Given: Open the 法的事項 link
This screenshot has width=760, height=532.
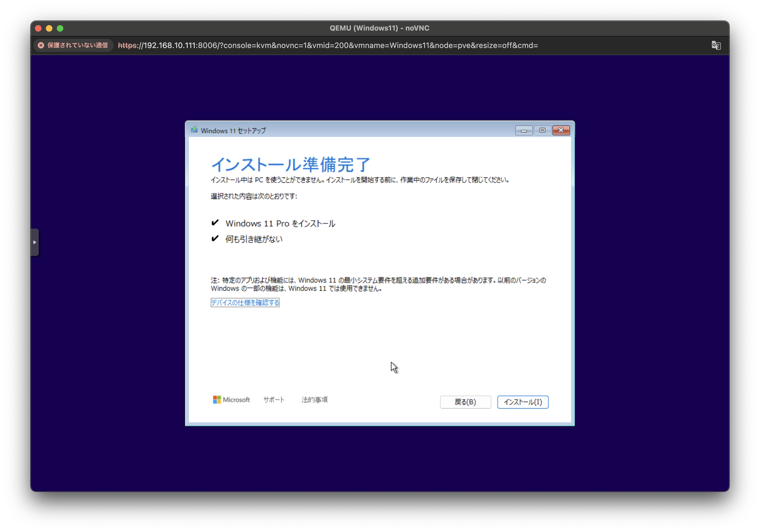Looking at the screenshot, I should (314, 400).
